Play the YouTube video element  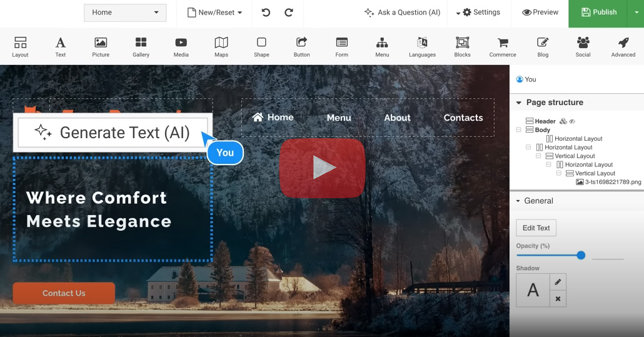(x=323, y=168)
